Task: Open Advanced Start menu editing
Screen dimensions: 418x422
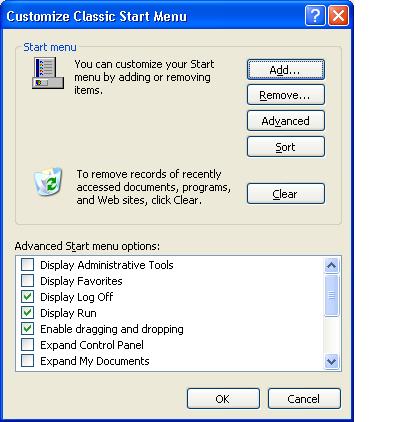Action: click(286, 121)
